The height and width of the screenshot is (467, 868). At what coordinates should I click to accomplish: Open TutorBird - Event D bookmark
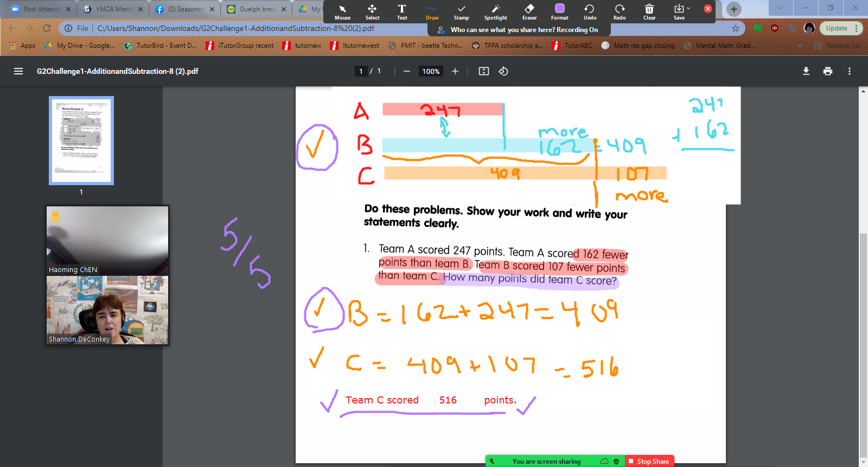click(x=161, y=46)
